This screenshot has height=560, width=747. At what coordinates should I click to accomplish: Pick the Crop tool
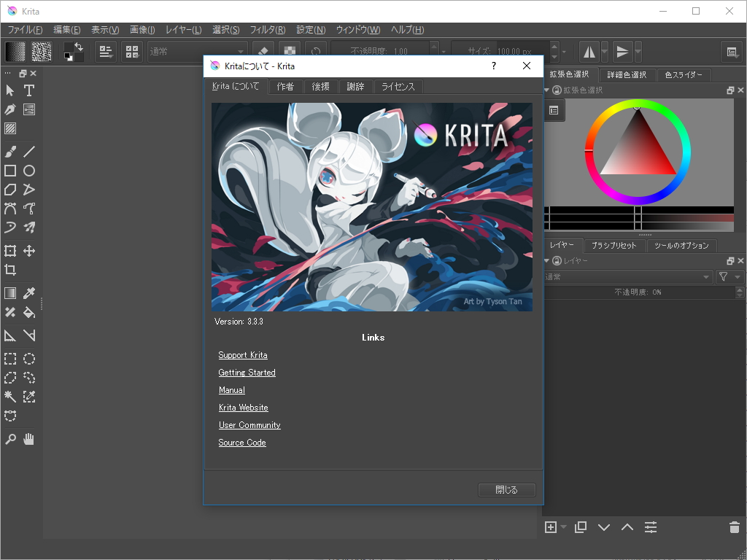(10, 269)
